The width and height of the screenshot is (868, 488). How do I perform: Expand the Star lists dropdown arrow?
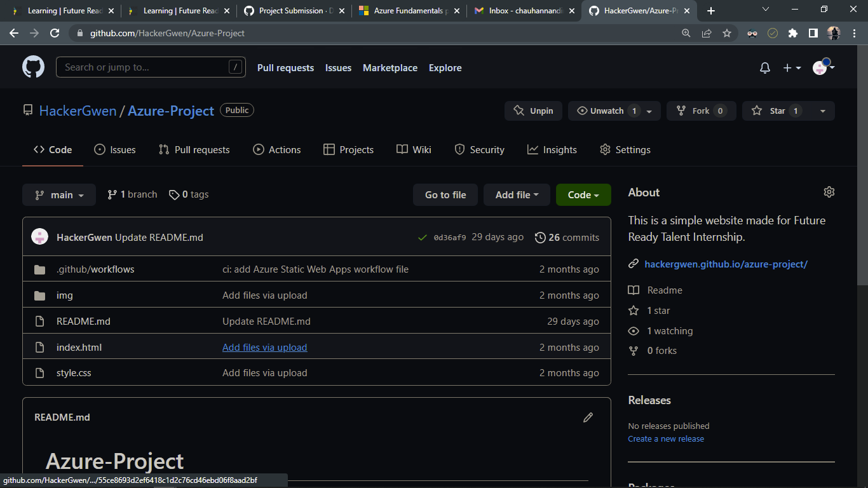tap(823, 111)
